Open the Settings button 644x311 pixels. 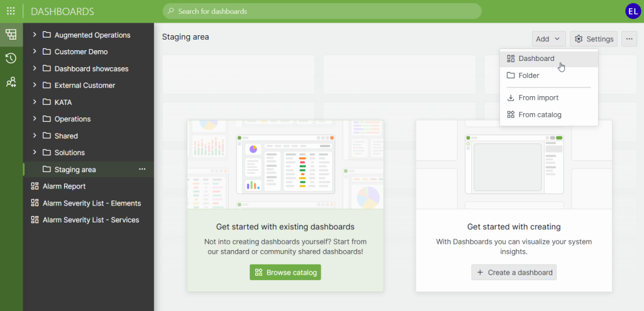(x=594, y=39)
